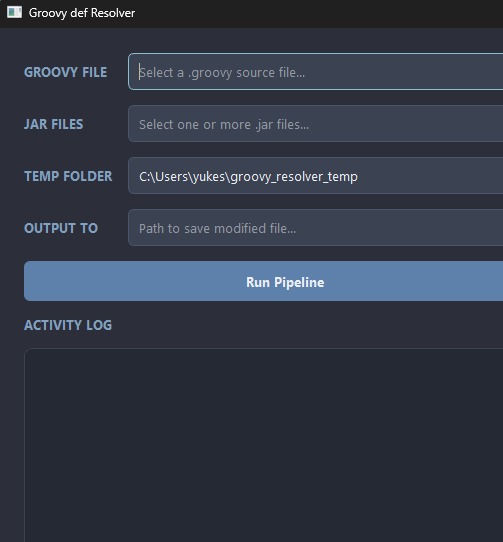
Task: Click the Jar files selection field
Action: tap(316, 124)
